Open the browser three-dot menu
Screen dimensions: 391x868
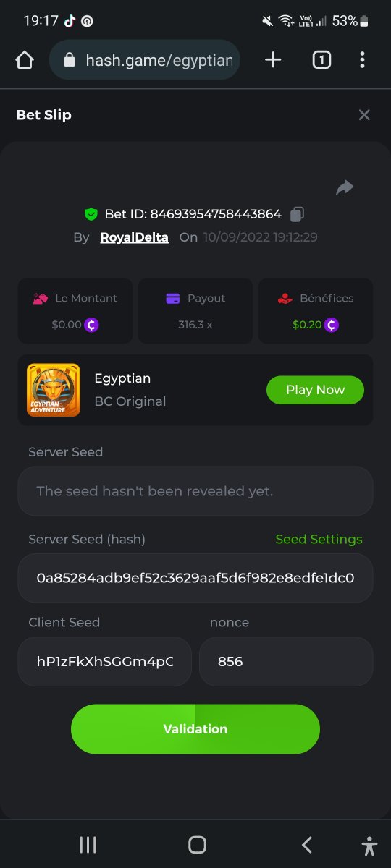coord(362,60)
